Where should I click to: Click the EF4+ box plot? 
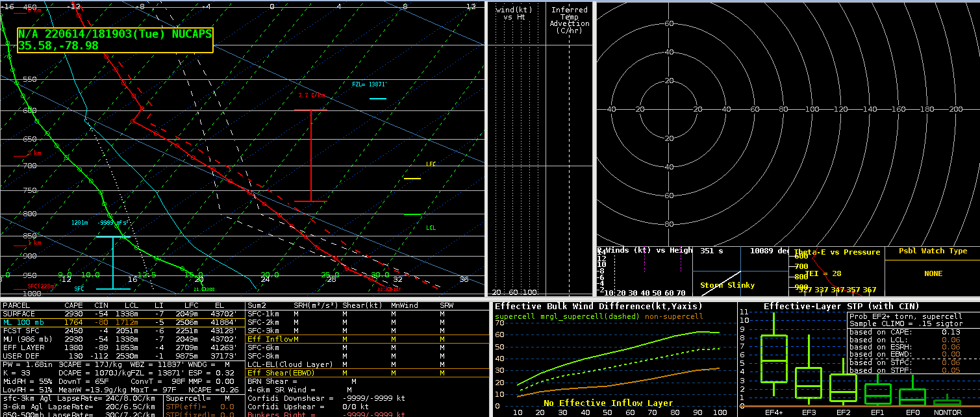point(773,359)
